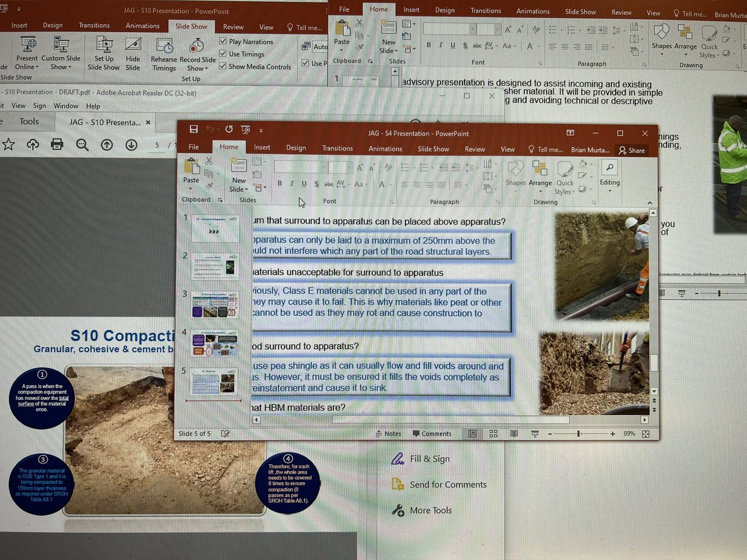The height and width of the screenshot is (560, 747).
Task: Open Ribbon Display Options in S4 title bar
Action: click(x=570, y=133)
